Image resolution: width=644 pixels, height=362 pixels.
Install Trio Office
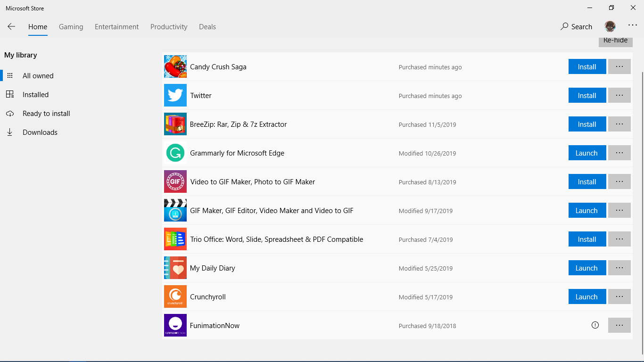pos(587,239)
